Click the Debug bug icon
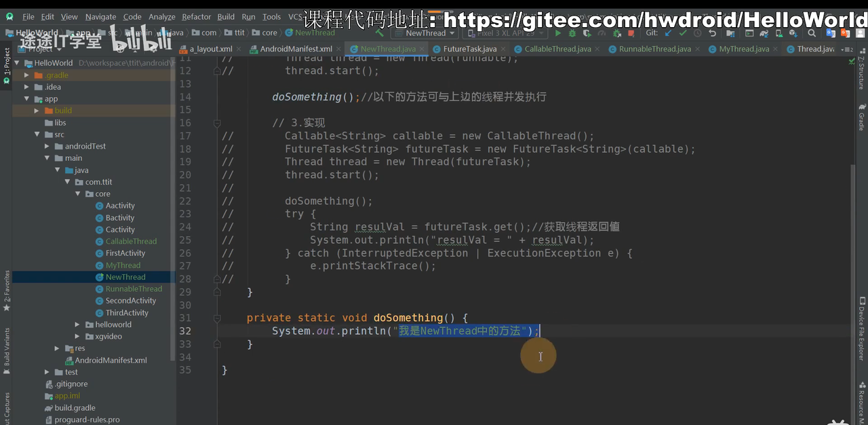The height and width of the screenshot is (425, 868). [x=572, y=33]
